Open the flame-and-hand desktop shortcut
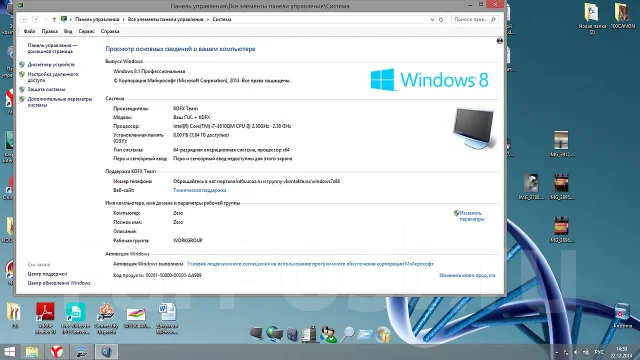The image size is (640, 360). (x=106, y=318)
